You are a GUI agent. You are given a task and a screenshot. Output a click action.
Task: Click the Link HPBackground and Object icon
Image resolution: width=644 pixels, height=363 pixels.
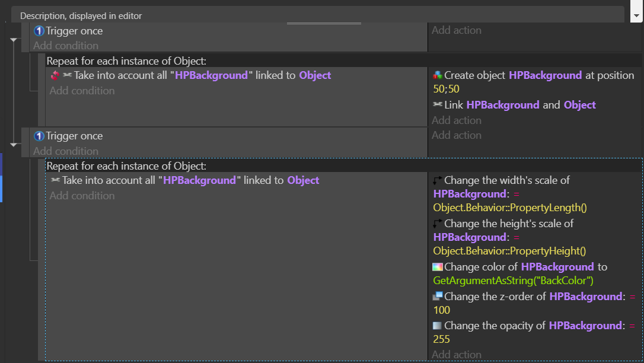click(438, 105)
